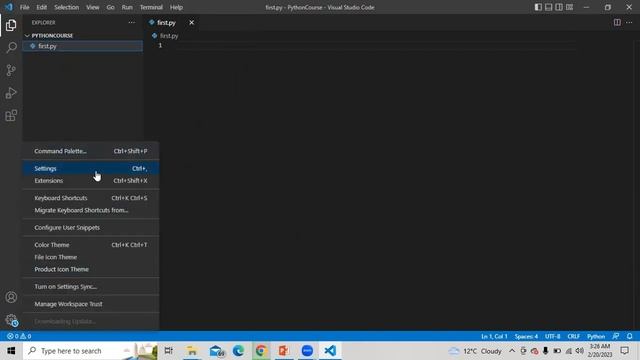Click the feedback icon in status bar
Screen dimensions: 640x360
(x=616, y=336)
